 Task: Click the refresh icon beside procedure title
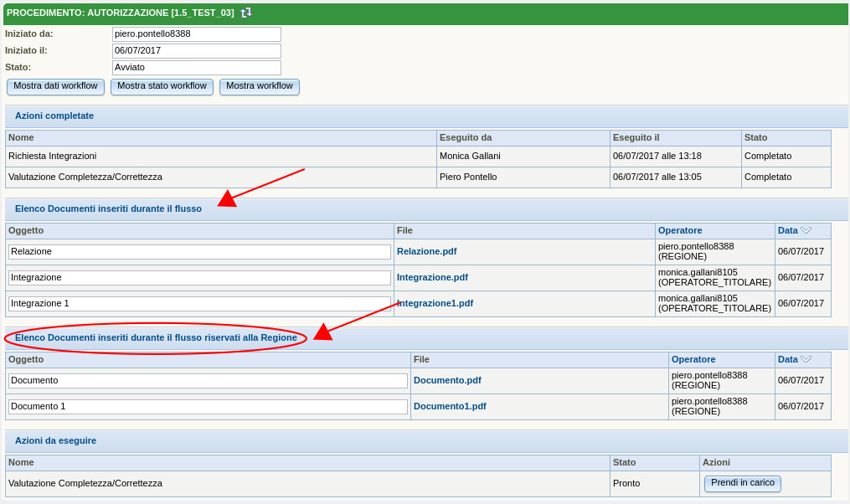245,13
